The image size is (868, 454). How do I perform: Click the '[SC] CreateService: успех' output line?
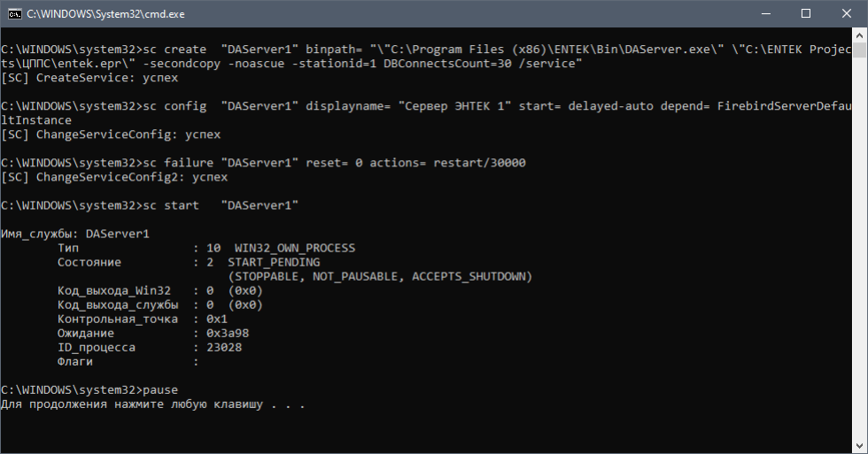89,79
